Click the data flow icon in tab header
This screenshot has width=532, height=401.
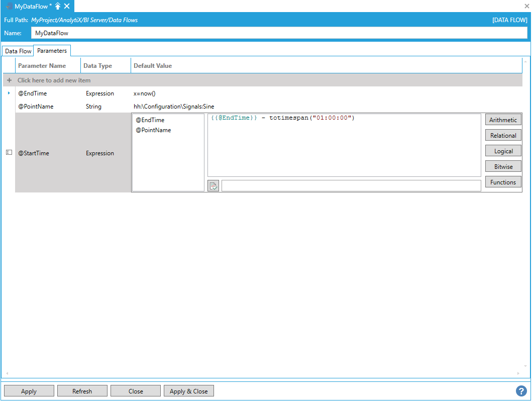tap(9, 6)
